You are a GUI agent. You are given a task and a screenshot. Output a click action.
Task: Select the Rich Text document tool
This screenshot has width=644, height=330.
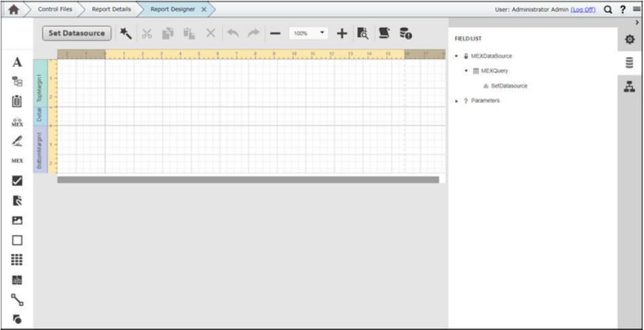pyautogui.click(x=17, y=200)
